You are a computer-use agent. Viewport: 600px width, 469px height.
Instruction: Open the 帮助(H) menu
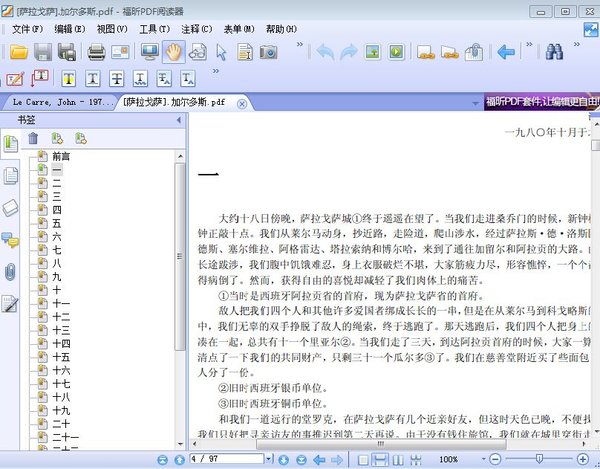(281, 29)
